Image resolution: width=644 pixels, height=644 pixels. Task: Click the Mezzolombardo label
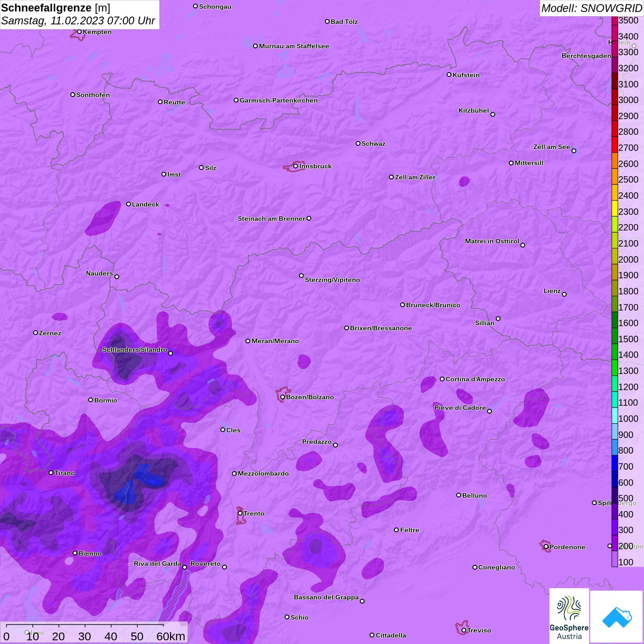(x=263, y=473)
